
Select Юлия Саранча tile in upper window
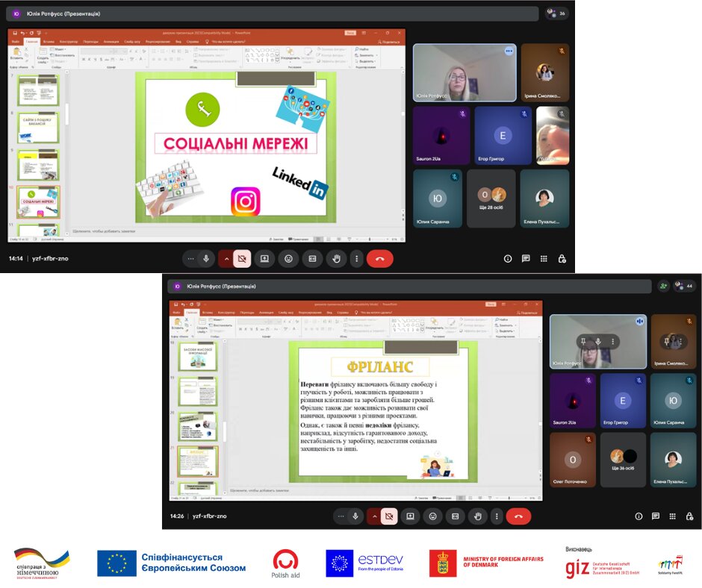[x=438, y=198]
